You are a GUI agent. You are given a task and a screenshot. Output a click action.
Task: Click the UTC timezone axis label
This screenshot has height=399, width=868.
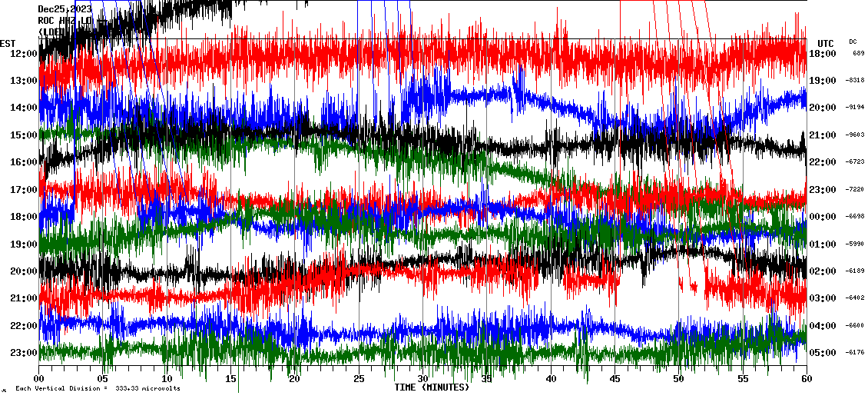pos(826,43)
